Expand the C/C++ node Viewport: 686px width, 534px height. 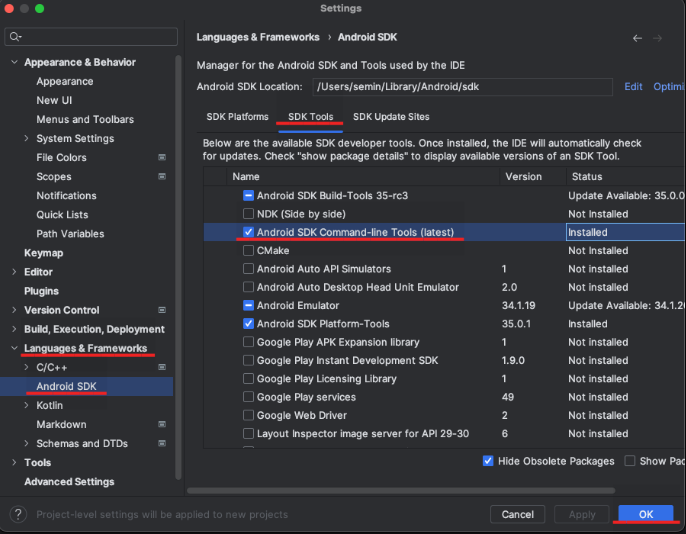pyautogui.click(x=26, y=367)
